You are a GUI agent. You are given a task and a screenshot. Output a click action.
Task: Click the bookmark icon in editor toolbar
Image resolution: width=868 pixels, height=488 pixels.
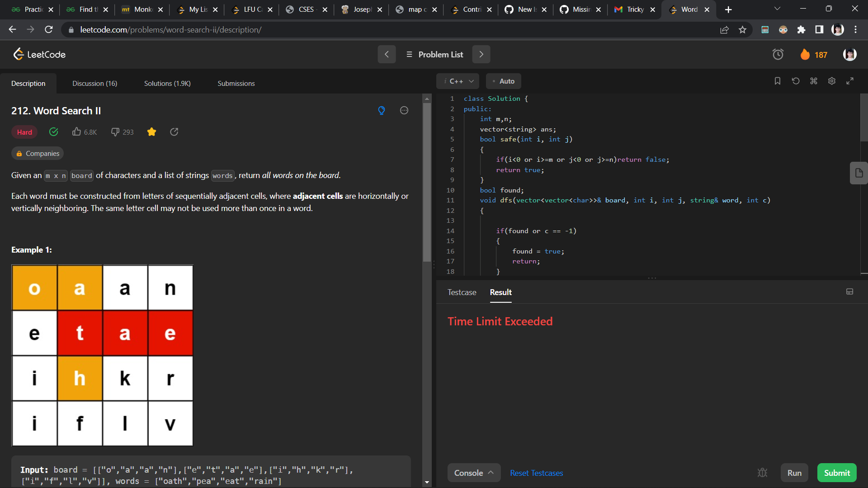click(778, 81)
